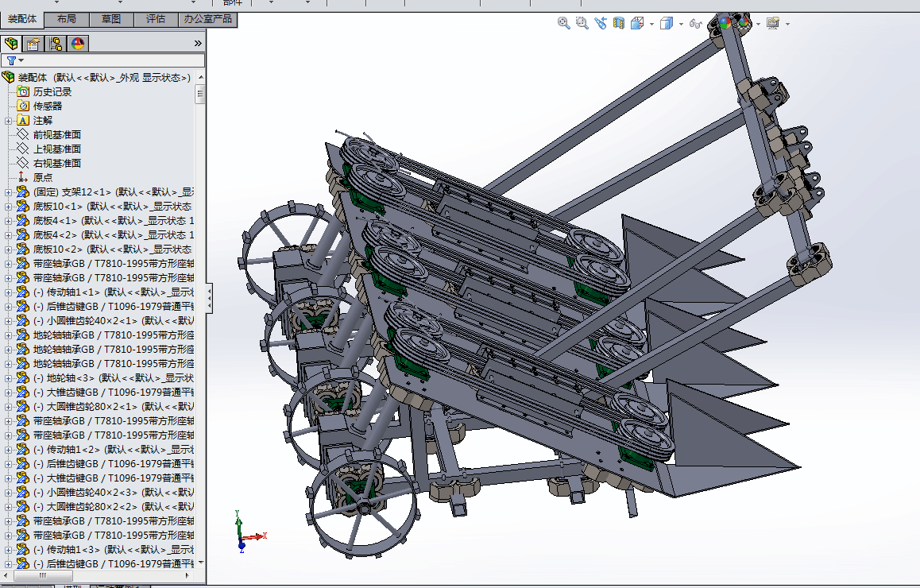920x588 pixels.
Task: Select the 办公室产品 tab
Action: [207, 19]
